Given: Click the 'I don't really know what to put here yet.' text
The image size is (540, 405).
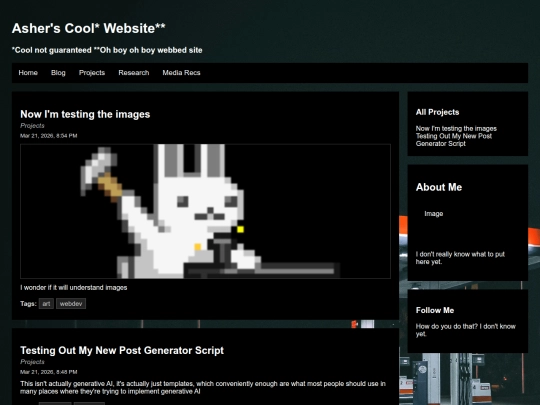Looking at the screenshot, I should (460, 258).
